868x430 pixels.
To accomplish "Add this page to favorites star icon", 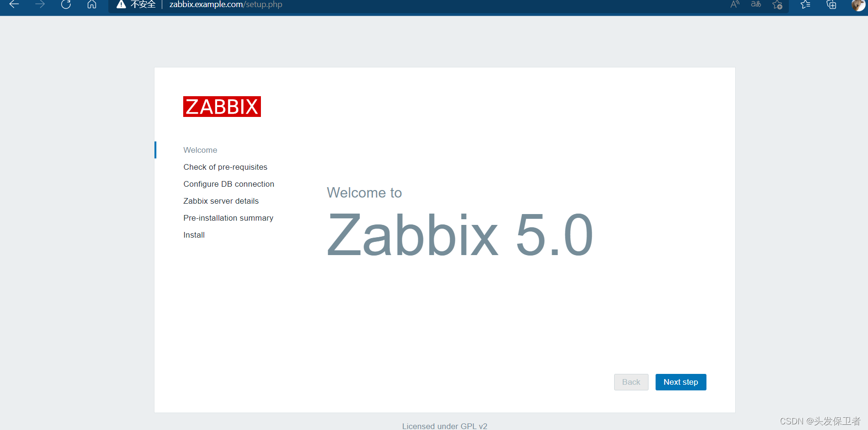I will pos(777,5).
